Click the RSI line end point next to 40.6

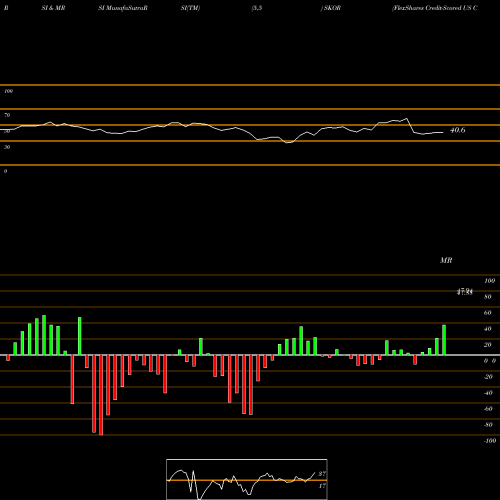click(443, 133)
